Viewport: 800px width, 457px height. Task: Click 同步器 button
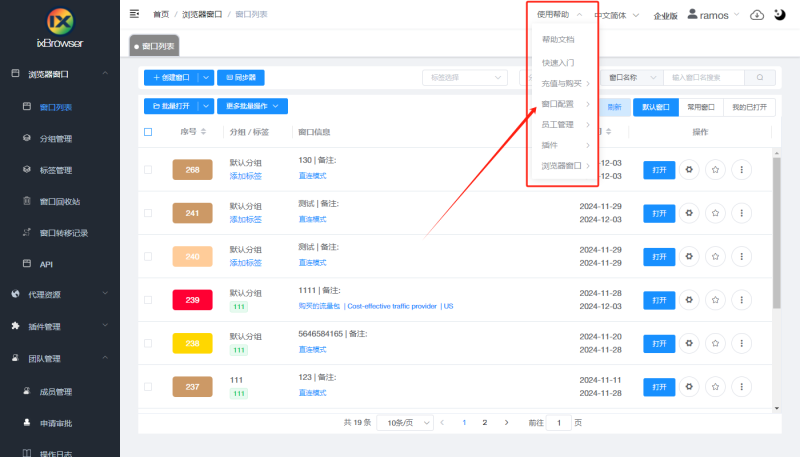[x=241, y=78]
